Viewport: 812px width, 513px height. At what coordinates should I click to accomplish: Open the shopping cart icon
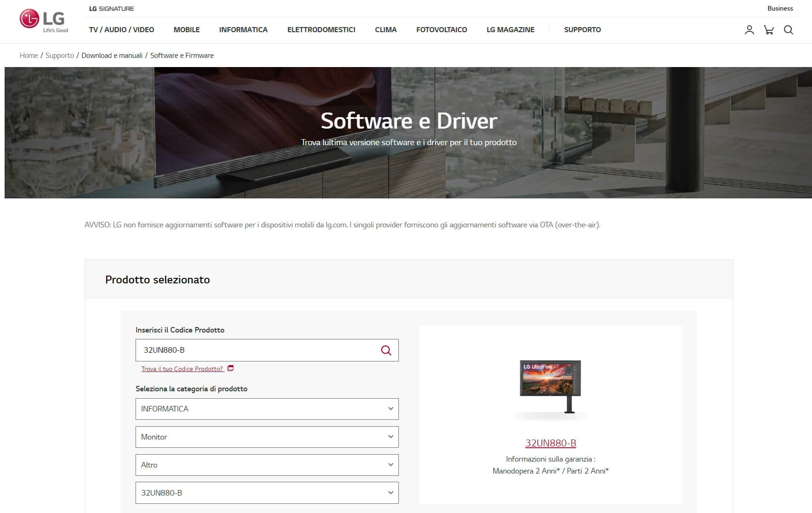coord(768,30)
